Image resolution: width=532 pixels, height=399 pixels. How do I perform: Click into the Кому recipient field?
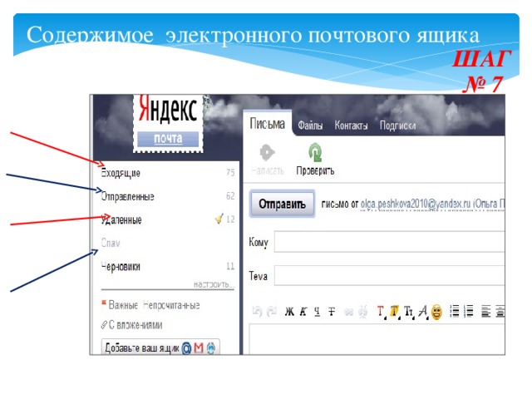pyautogui.click(x=390, y=242)
